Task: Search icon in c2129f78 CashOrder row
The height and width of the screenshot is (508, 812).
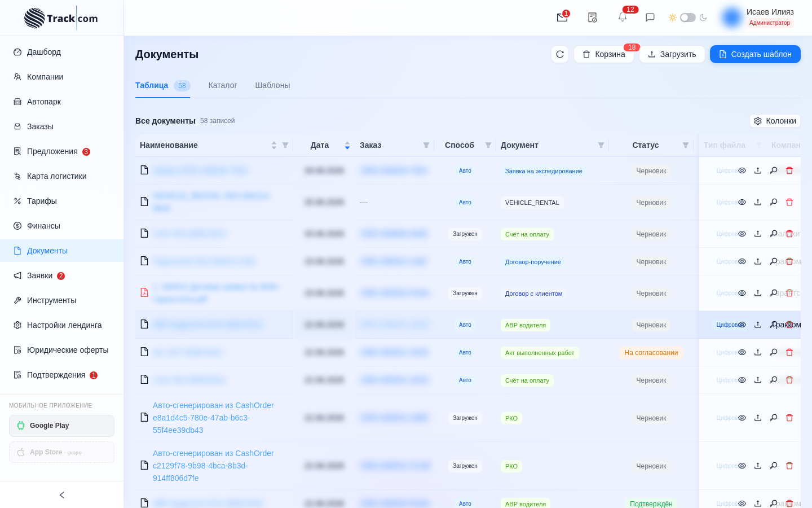Action: point(774,466)
